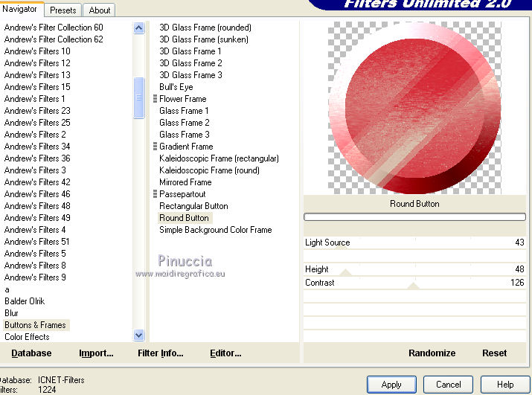532x395 pixels.
Task: Select the category named a
Action: pyautogui.click(x=7, y=289)
